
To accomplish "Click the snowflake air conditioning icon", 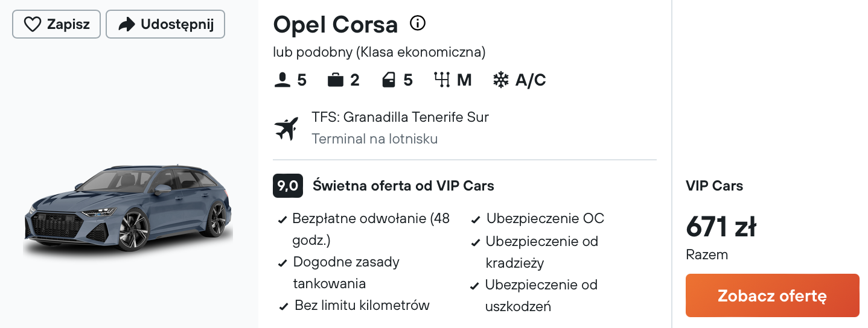I will 501,80.
